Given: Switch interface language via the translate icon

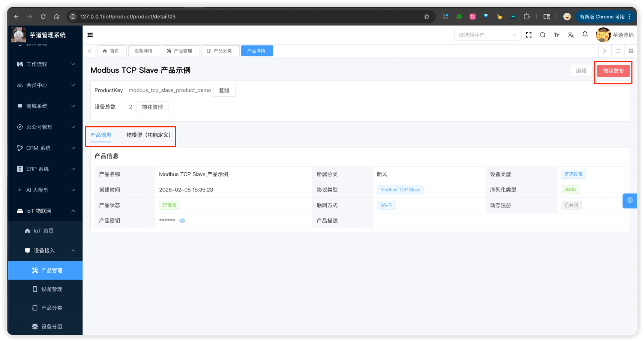Looking at the screenshot, I should (x=570, y=35).
